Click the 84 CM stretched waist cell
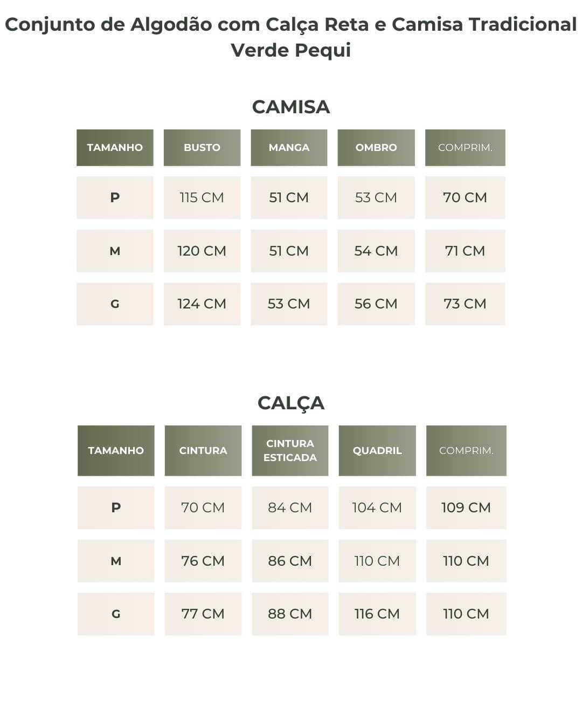582x728 pixels. click(x=290, y=507)
